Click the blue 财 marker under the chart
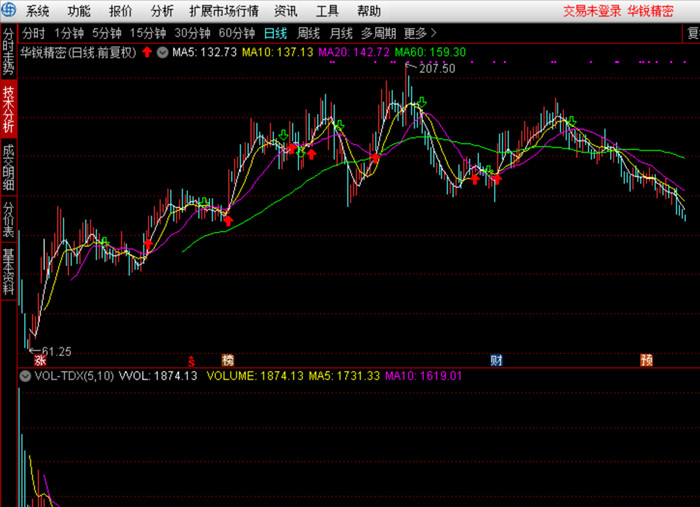 (x=495, y=359)
